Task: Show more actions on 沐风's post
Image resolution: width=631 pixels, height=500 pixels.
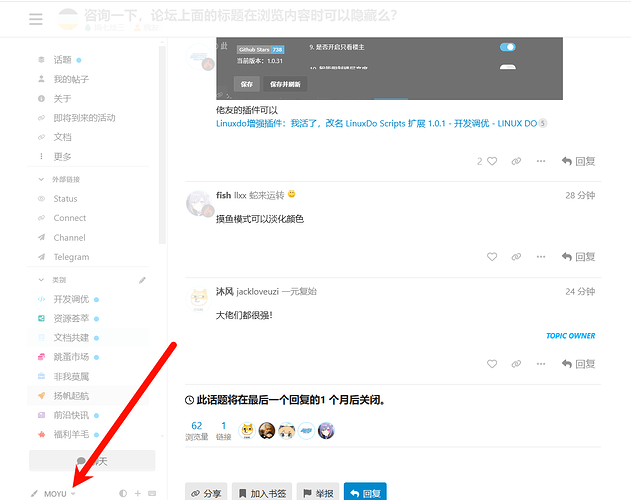Action: click(x=541, y=364)
